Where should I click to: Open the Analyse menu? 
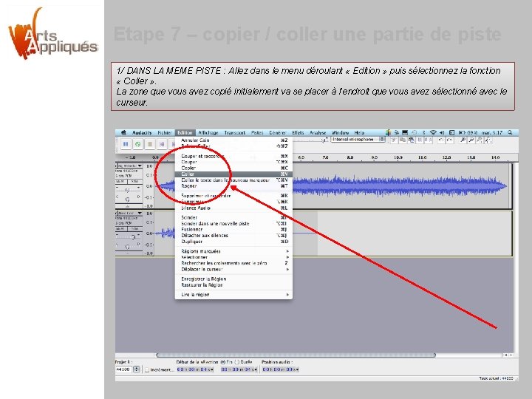318,133
